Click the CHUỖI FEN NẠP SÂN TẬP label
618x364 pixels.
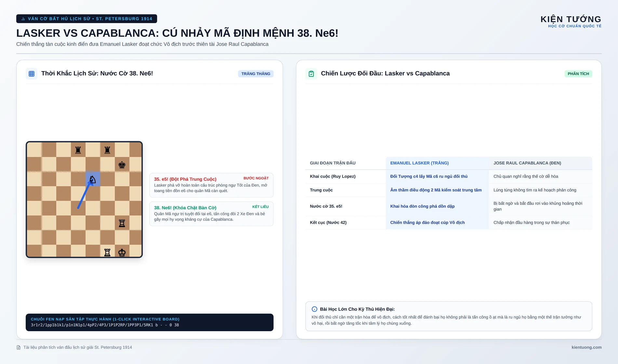pyautogui.click(x=105, y=319)
